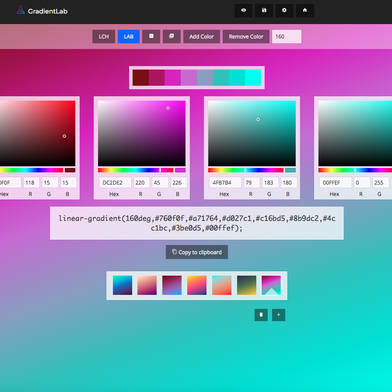Click the linear-gradient CSS code text
This screenshot has width=392, height=392.
pos(197,223)
